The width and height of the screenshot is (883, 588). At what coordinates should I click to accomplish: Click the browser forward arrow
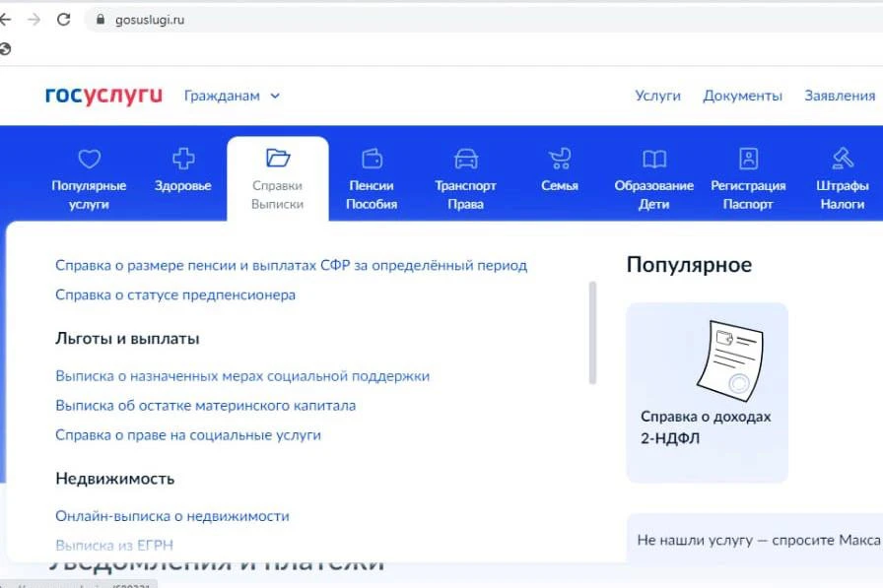34,20
